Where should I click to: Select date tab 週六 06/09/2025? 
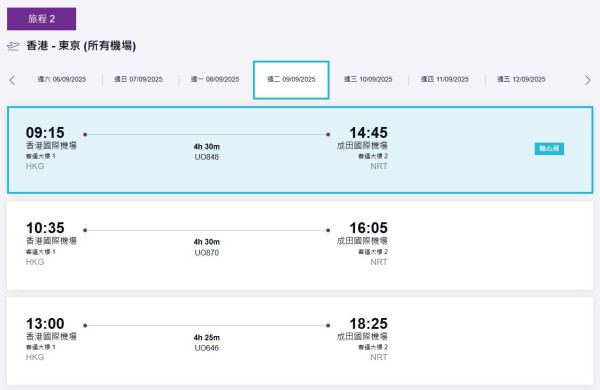tap(62, 79)
